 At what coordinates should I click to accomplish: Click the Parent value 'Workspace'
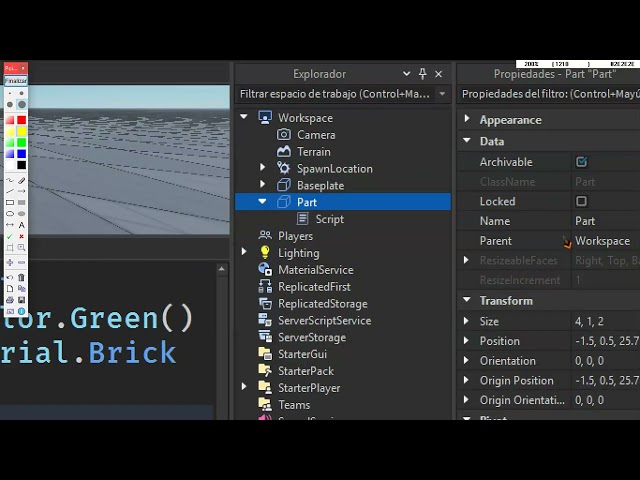pos(602,241)
